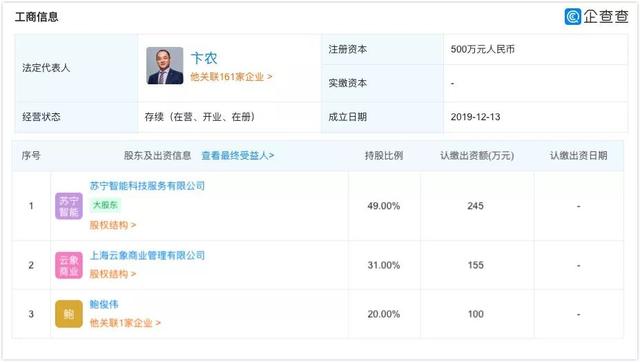Click the 经营状态 label cell
The height and width of the screenshot is (362, 640).
click(x=76, y=117)
